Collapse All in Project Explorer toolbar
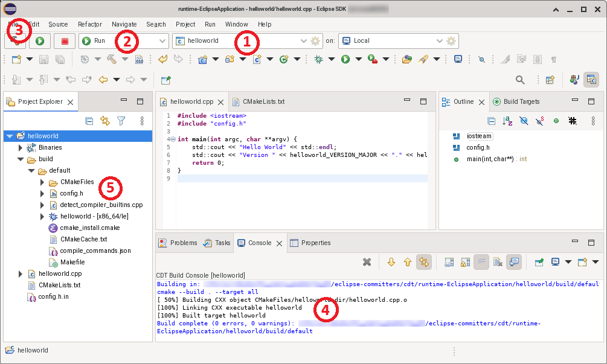607x364 pixels. pyautogui.click(x=89, y=121)
